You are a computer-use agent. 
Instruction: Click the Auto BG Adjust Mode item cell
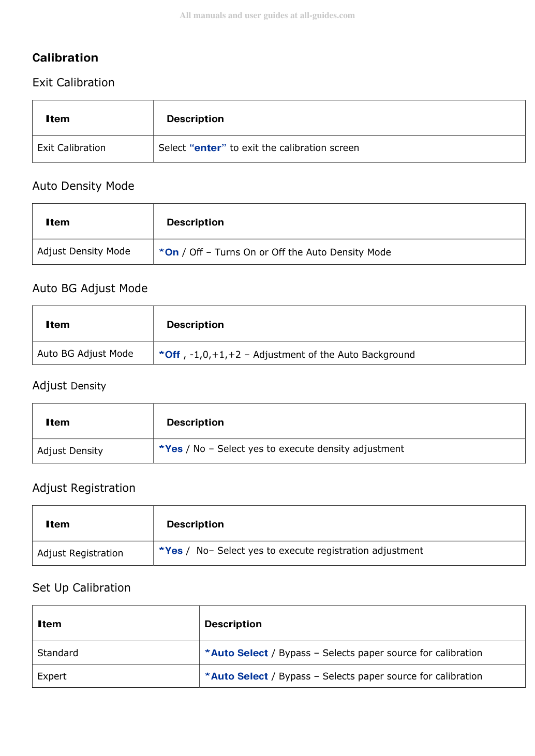(x=93, y=353)
